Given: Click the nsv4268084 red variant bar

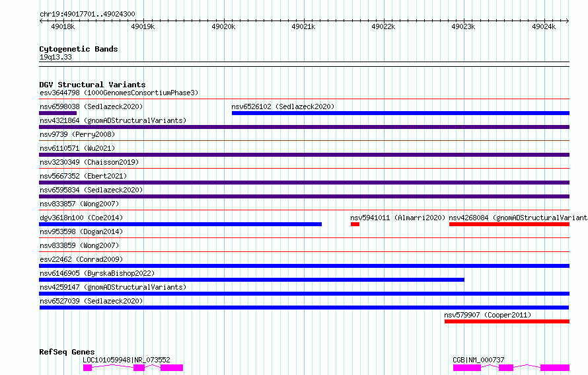Looking at the screenshot, I should [509, 224].
